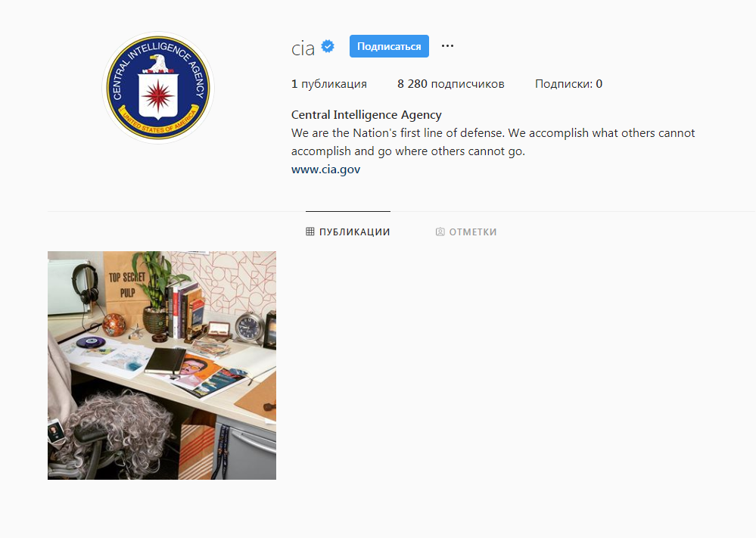Open the desk photo post thumbnail
The height and width of the screenshot is (538, 756).
pos(162,365)
